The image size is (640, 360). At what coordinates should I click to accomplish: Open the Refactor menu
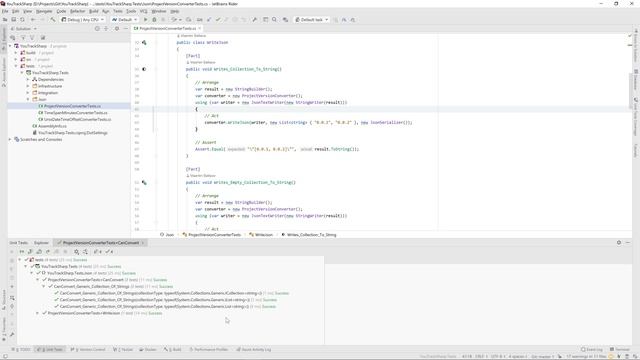tap(77, 11)
